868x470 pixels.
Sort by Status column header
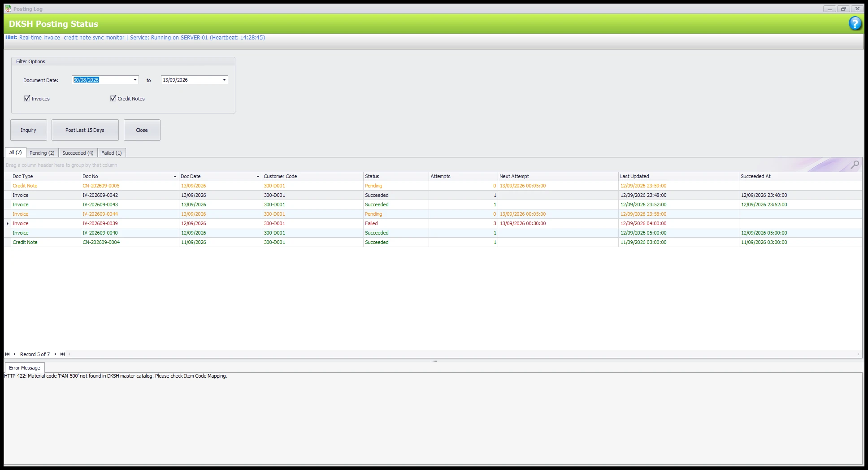click(x=396, y=177)
